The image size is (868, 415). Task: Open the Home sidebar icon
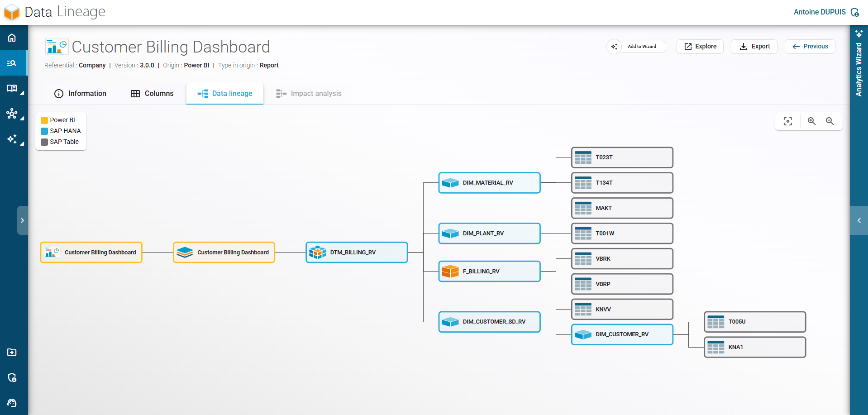pos(12,38)
